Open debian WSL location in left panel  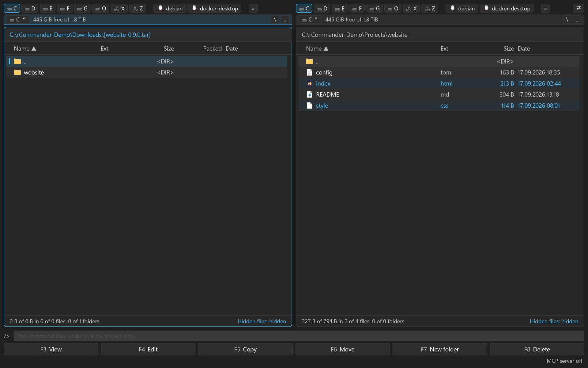pos(170,8)
